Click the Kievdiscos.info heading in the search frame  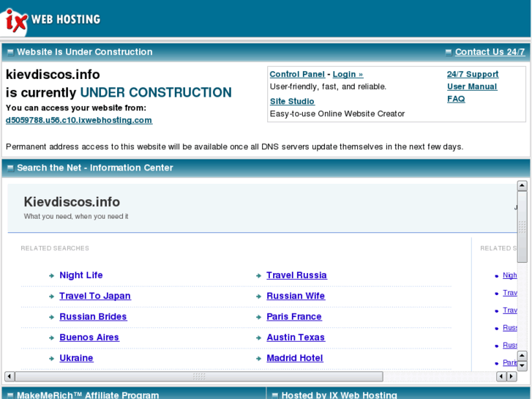(72, 202)
